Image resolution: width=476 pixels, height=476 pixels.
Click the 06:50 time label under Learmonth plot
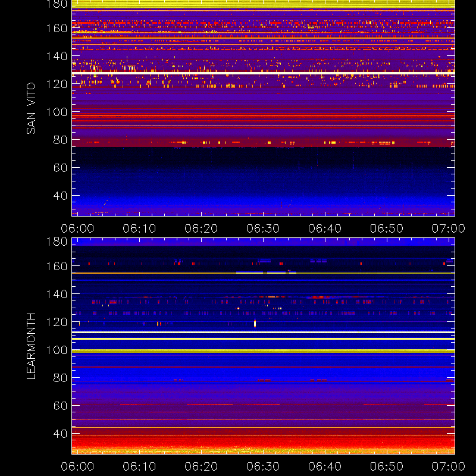point(387,466)
